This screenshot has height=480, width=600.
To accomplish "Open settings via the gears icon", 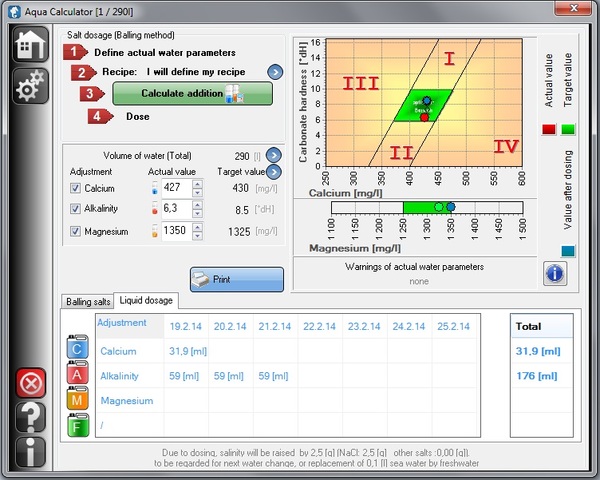I will [x=29, y=88].
